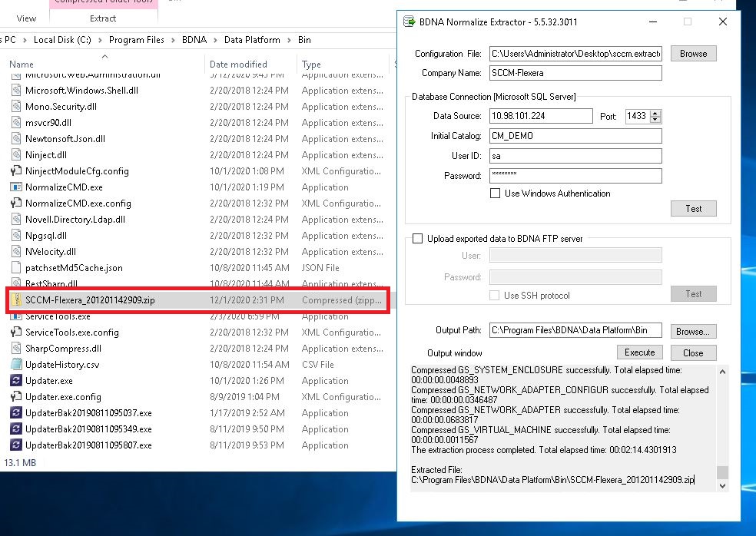The height and width of the screenshot is (536, 756).
Task: Expand breadcrumb chevron after Data Platform
Action: pos(290,40)
